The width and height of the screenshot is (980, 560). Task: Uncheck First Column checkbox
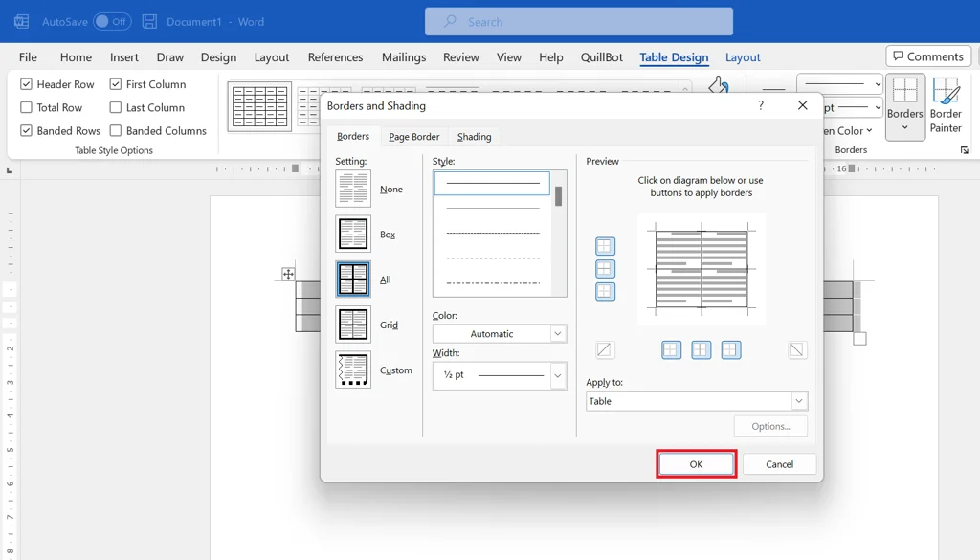116,83
